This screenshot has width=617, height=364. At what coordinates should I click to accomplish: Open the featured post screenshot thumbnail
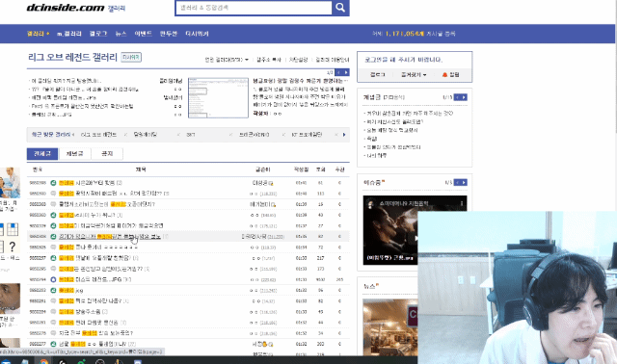[218, 97]
